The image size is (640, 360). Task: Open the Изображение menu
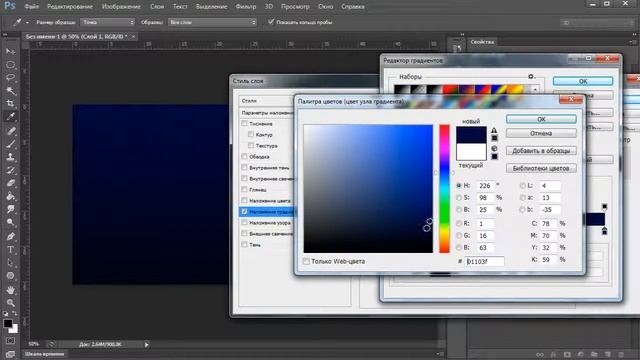tap(121, 7)
